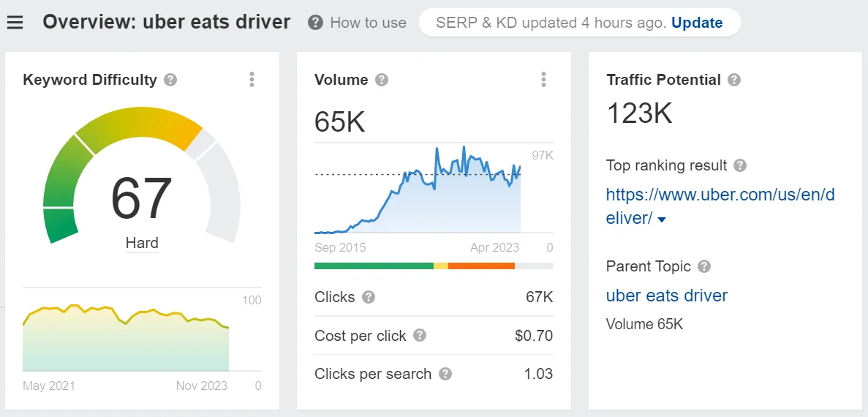Screen dimensions: 868x417
Task: Click the Hard difficulty label
Action: 142,243
